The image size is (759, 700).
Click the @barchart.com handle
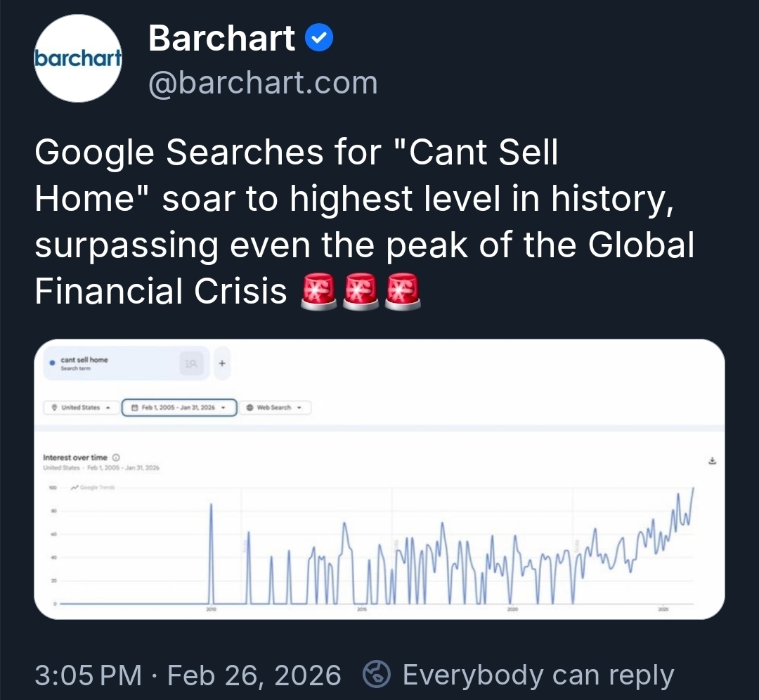(263, 83)
